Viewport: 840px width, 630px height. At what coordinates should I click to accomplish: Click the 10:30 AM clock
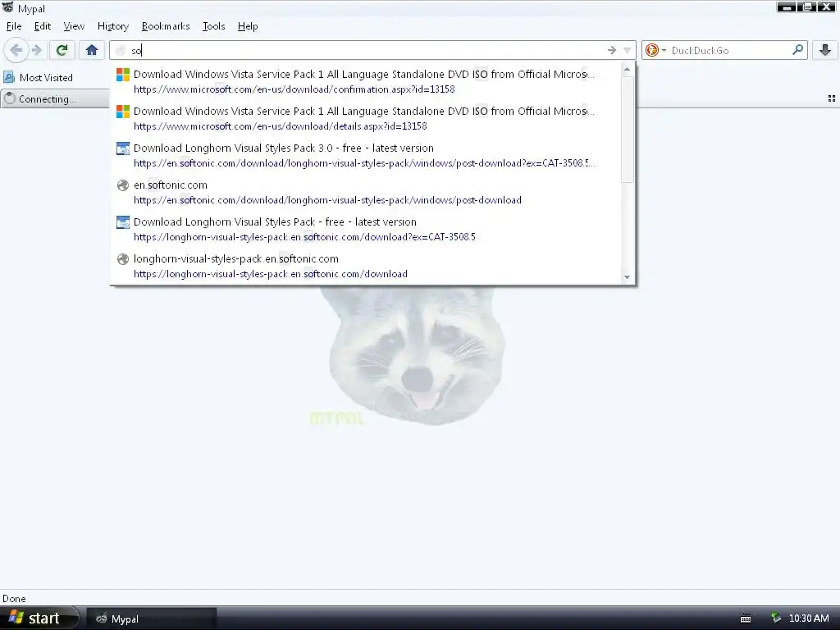pos(809,619)
